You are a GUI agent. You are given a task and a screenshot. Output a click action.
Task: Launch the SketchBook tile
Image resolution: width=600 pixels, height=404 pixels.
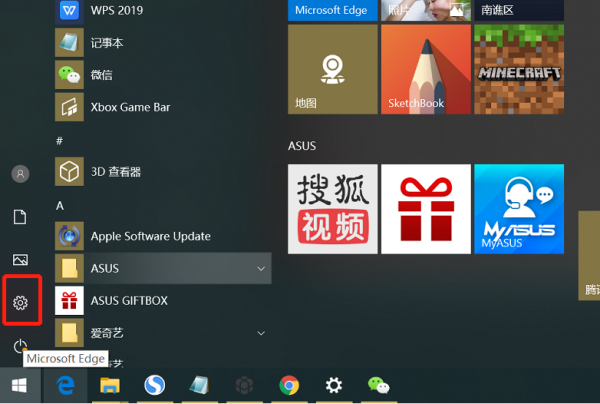pyautogui.click(x=426, y=69)
